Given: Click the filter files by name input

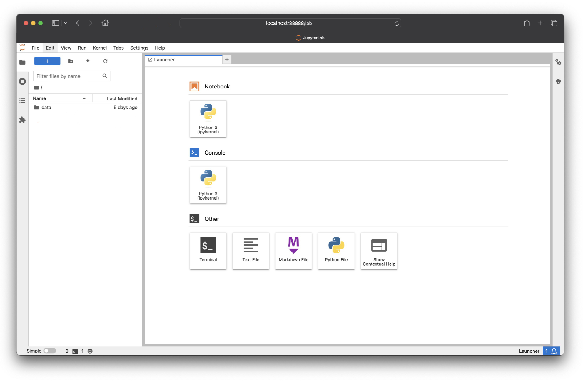Looking at the screenshot, I should [71, 76].
